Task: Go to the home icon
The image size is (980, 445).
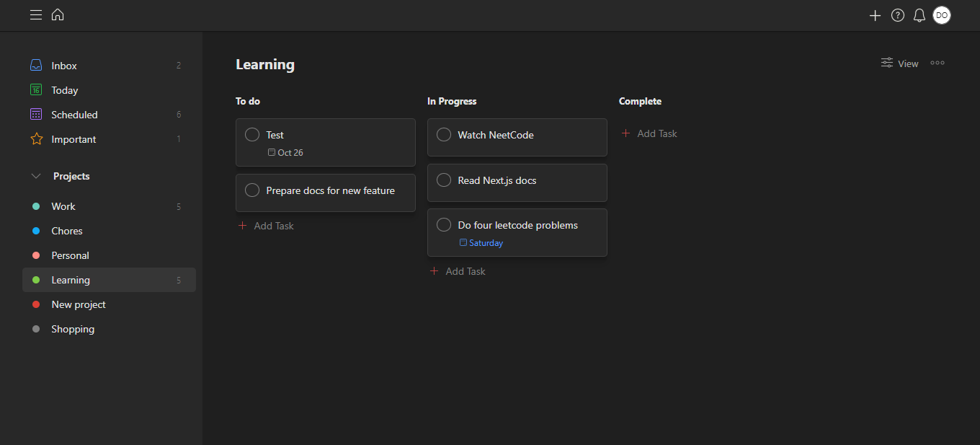Action: point(58,15)
